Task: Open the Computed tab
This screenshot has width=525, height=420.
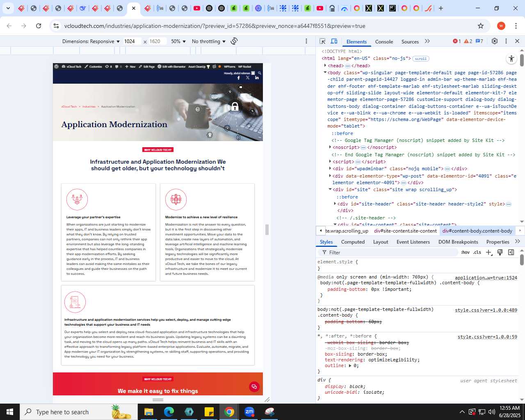Action: click(353, 242)
